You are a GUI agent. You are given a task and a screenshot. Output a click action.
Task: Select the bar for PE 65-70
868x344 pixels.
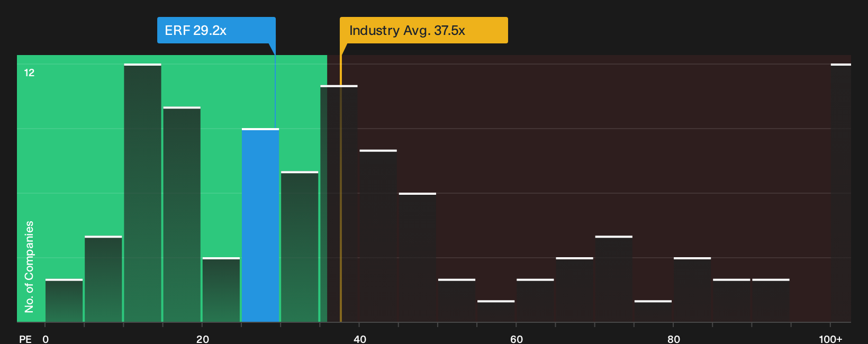tap(574, 289)
